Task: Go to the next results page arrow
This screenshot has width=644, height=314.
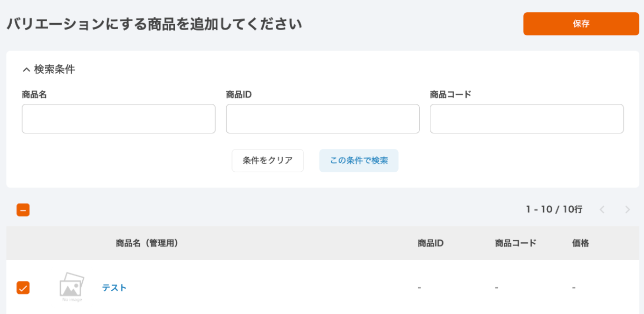Action: pos(627,210)
